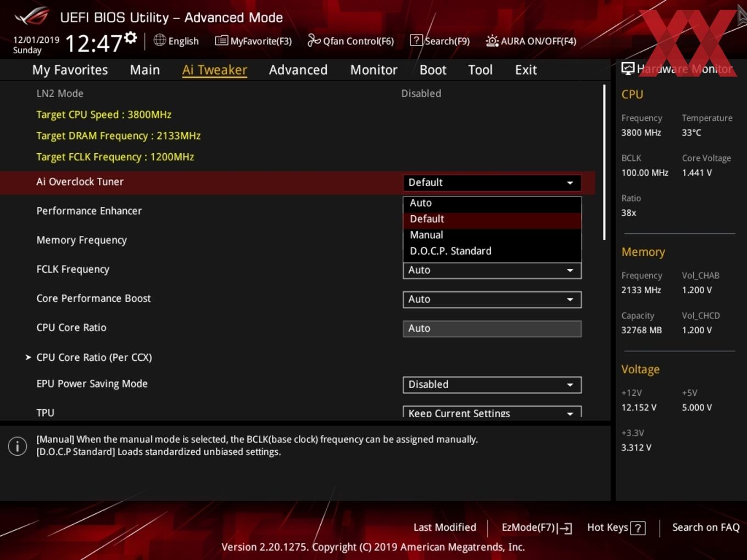
Task: Click the Search(F9) question icon
Action: (x=416, y=40)
